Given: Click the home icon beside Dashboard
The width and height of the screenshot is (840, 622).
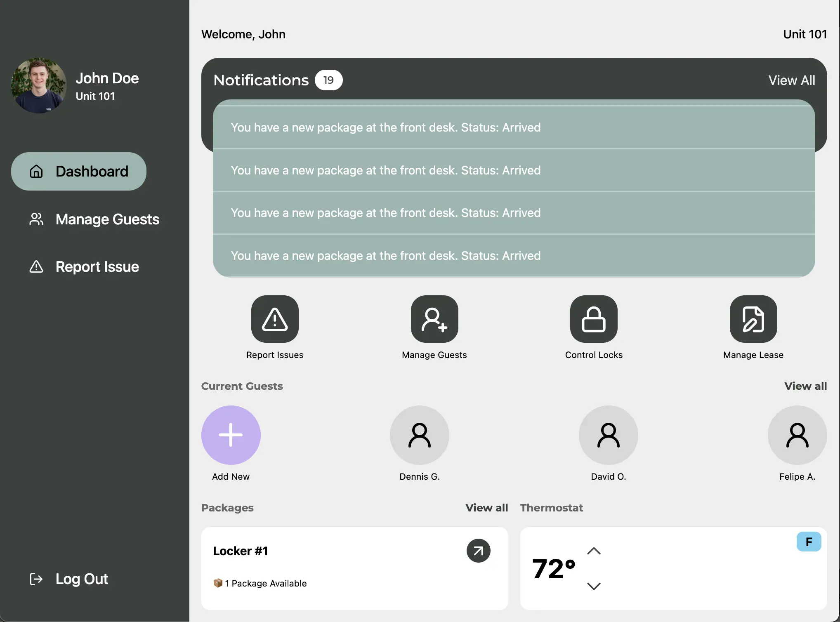Looking at the screenshot, I should click(x=36, y=171).
